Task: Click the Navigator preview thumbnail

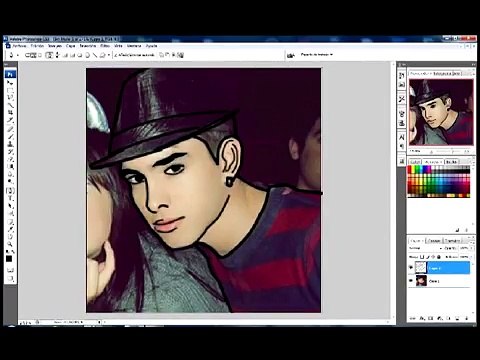Action: (x=441, y=112)
